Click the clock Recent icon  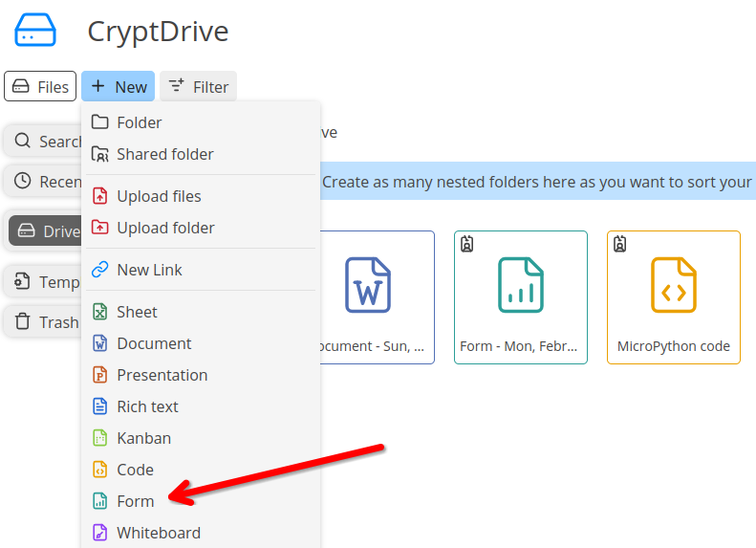[x=22, y=181]
